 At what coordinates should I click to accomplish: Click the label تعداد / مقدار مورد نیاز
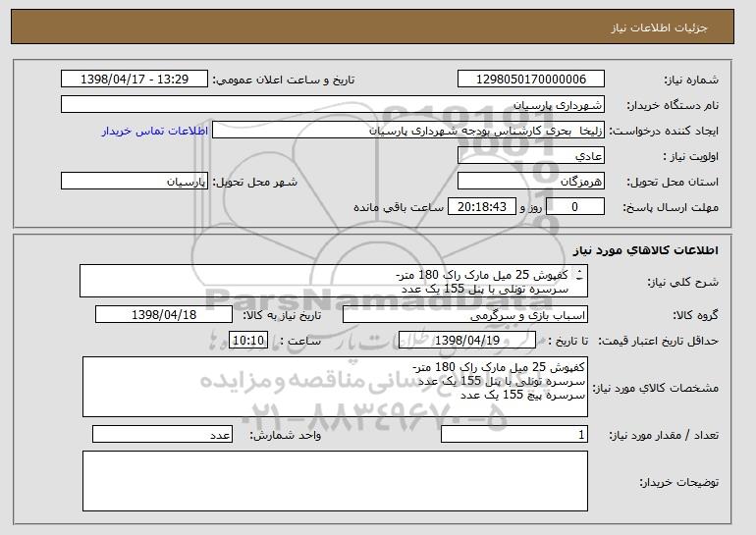pyautogui.click(x=664, y=435)
